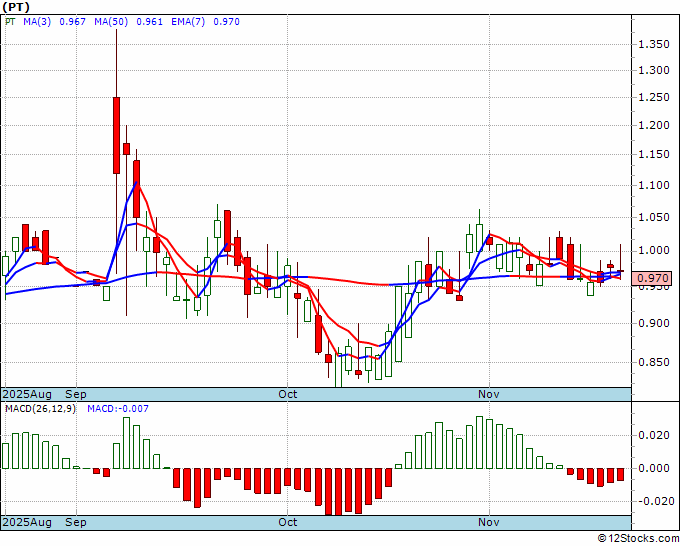Viewport: 680px width, 546px height.
Task: Click the 1.050 price axis label
Action: (x=654, y=217)
